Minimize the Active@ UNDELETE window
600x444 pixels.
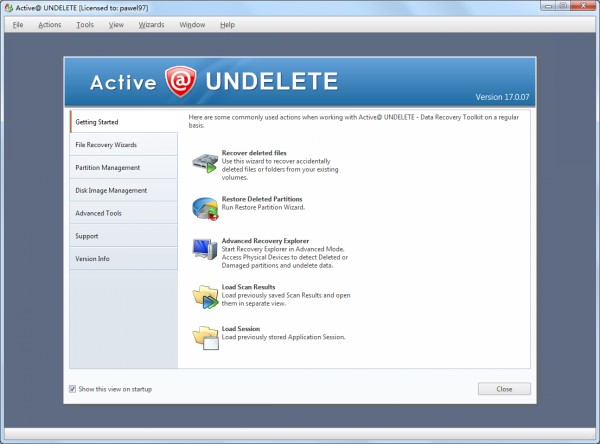[x=548, y=5]
